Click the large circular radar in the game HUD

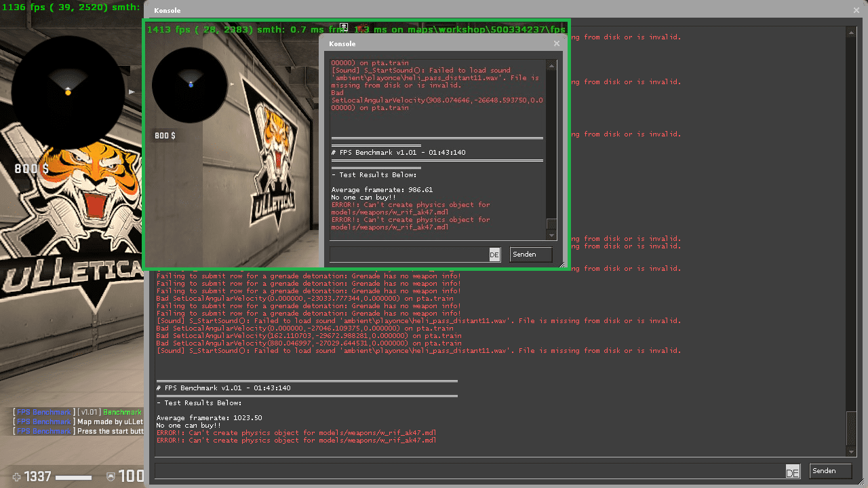68,93
